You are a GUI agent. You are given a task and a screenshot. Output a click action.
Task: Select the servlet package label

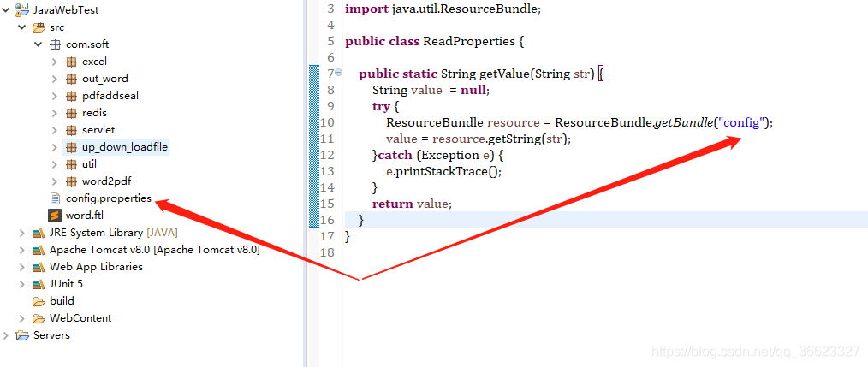98,130
